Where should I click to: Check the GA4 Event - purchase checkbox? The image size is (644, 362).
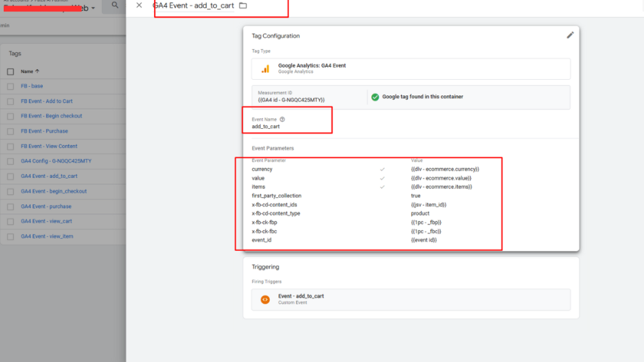10,207
